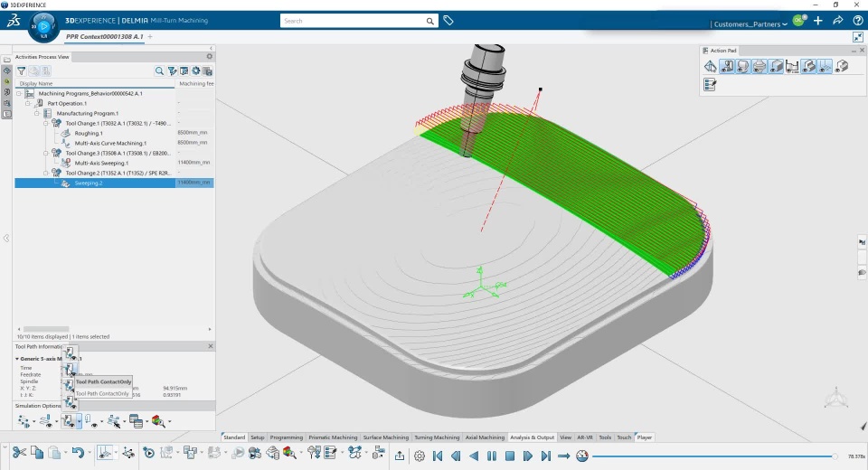Select Multi-Axis Curve Machining.1 operation
Screen dimensions: 868x470
tap(110, 144)
